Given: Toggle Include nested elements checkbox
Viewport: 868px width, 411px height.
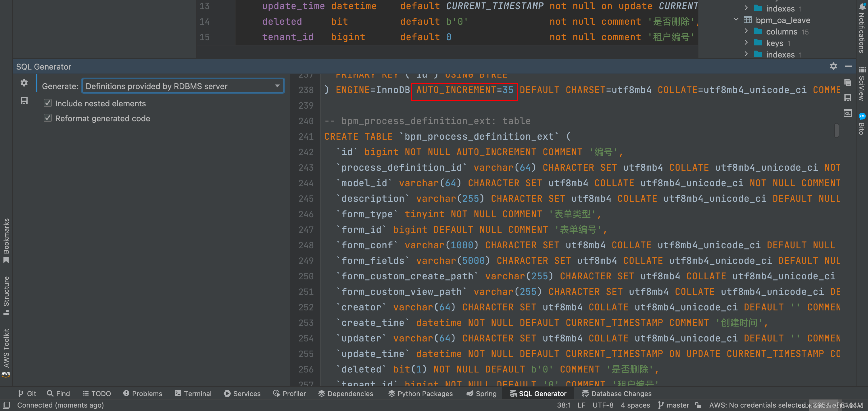Looking at the screenshot, I should [48, 103].
